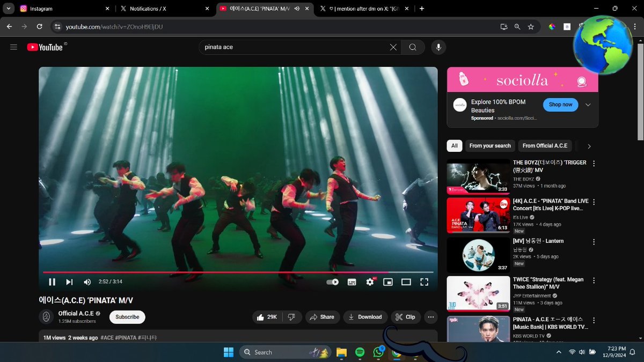This screenshot has height=362, width=644.
Task: Open options for THE BOYZ TRIGGER video
Action: (x=594, y=164)
